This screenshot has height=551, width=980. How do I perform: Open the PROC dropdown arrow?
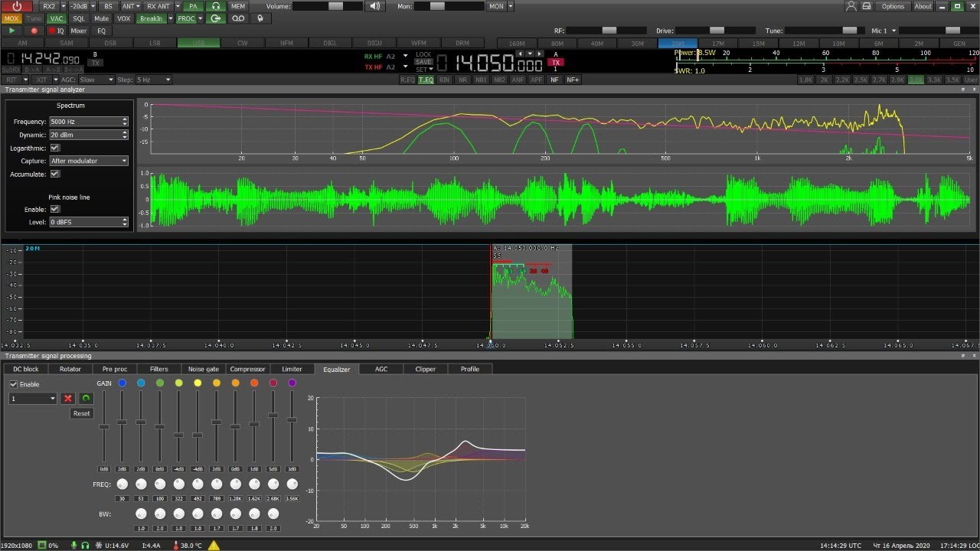point(201,18)
